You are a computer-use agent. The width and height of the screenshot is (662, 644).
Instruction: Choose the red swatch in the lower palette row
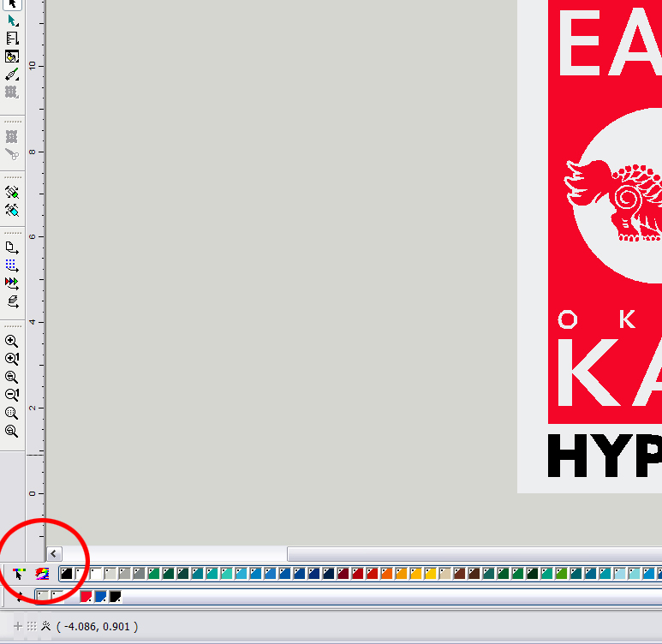tap(86, 597)
